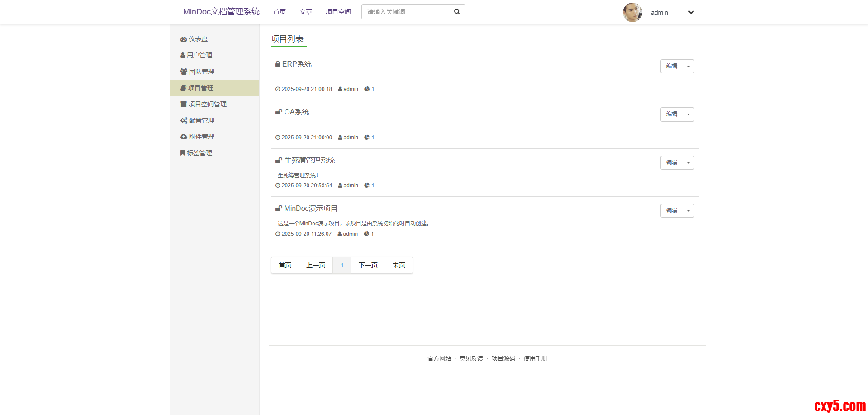Viewport: 868px width, 415px height.
Task: Click the lock icon beside ERP系统
Action: pyautogui.click(x=278, y=64)
